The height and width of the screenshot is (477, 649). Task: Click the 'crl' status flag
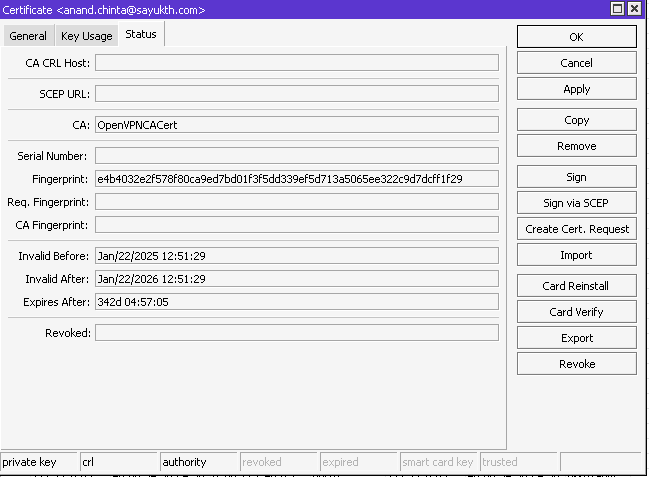119,462
